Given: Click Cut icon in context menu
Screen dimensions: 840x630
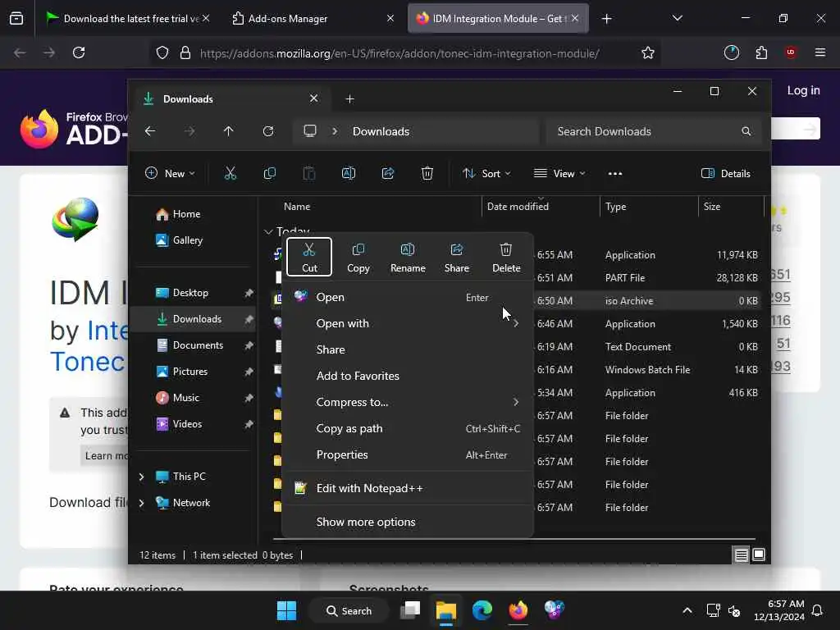Looking at the screenshot, I should pos(309,257).
